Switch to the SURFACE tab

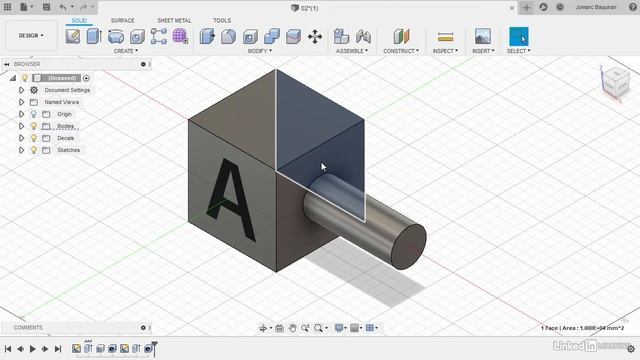122,20
